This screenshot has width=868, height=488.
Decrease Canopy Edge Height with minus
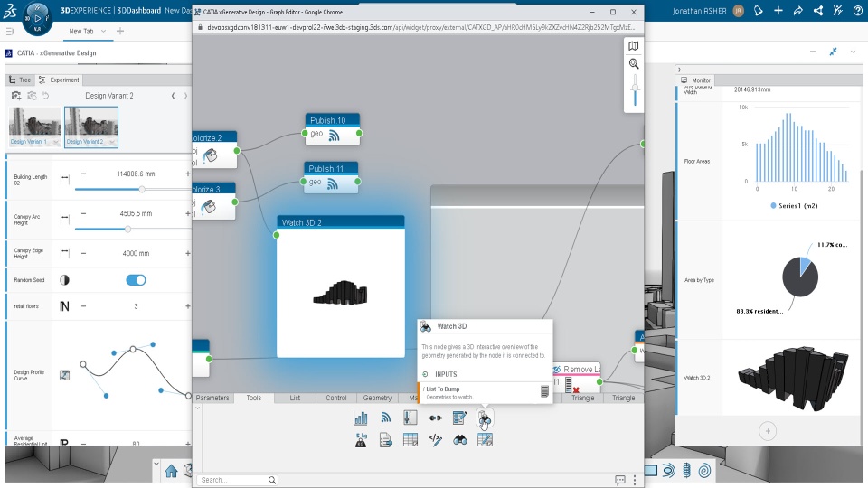(x=83, y=253)
